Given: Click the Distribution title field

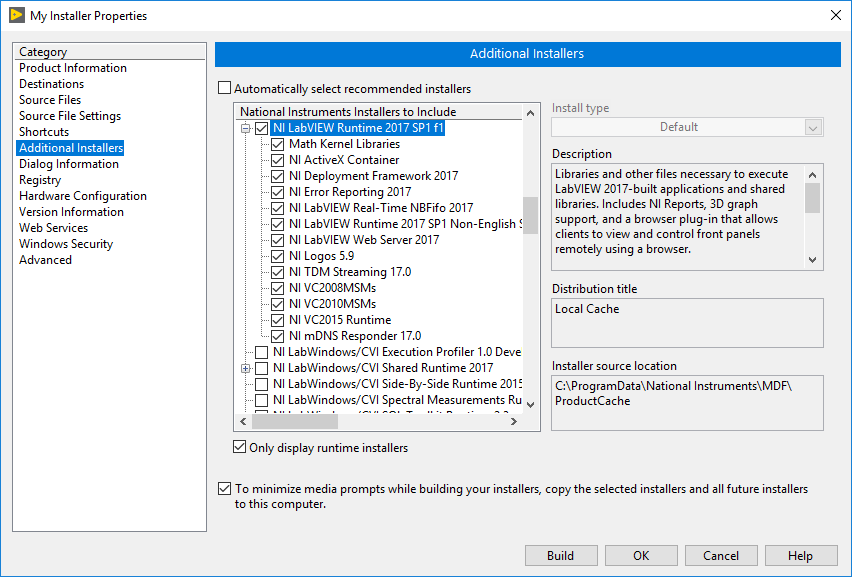Looking at the screenshot, I should point(687,323).
